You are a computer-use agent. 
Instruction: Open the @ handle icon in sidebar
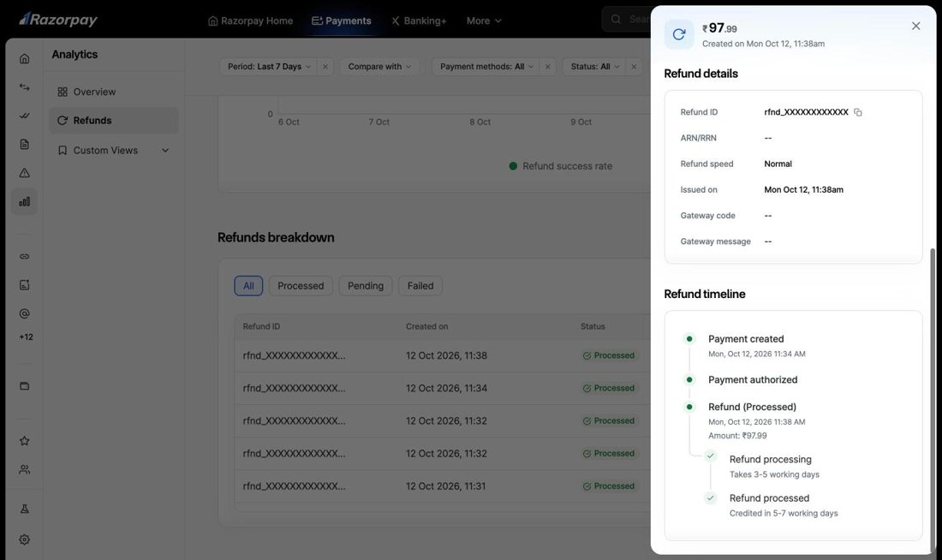pos(24,313)
